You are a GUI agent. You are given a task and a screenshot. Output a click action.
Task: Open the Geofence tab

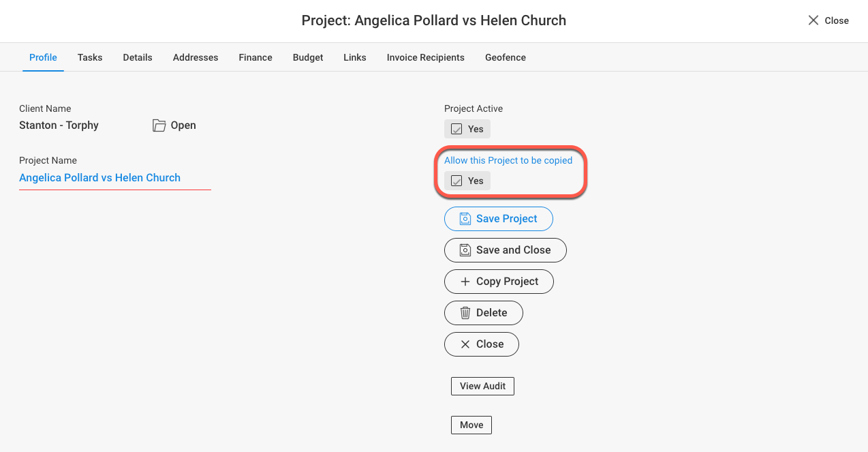coord(506,57)
